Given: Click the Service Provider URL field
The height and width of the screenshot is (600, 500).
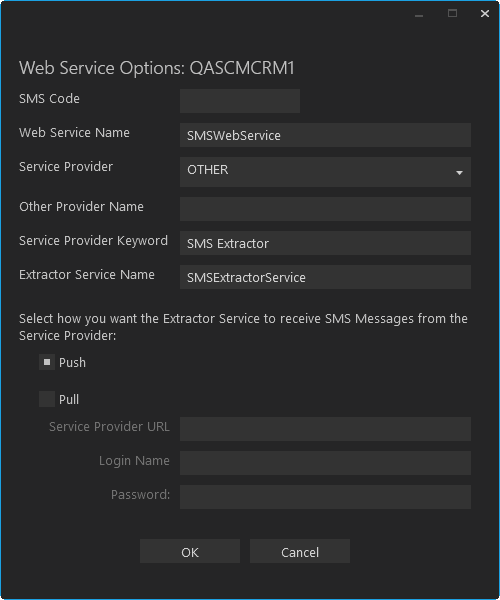Looking at the screenshot, I should click(x=325, y=429).
